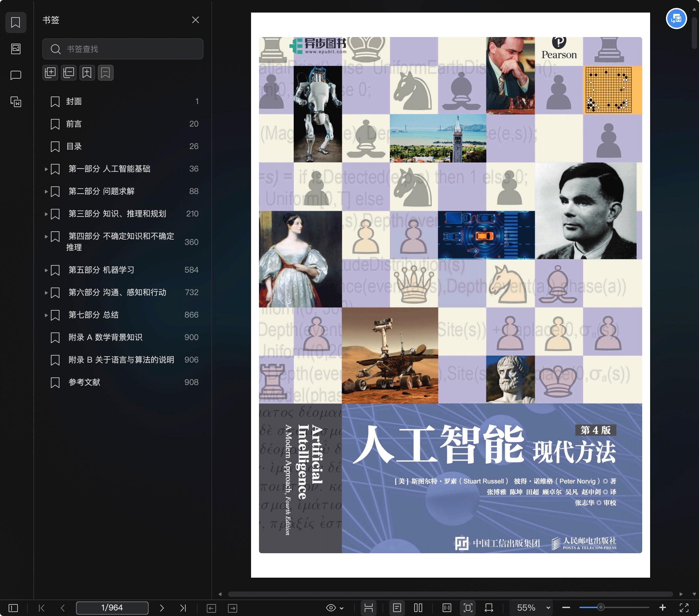Fit page to actual size

coord(447,608)
